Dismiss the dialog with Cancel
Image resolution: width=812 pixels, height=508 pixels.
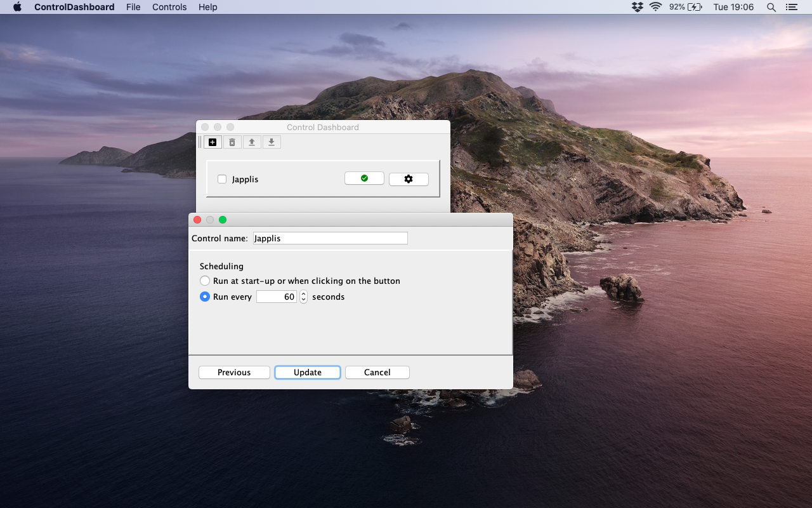(377, 372)
